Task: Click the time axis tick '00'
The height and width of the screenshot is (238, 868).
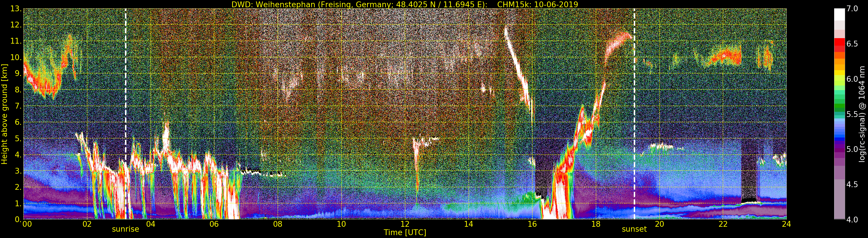Action: coord(27,224)
